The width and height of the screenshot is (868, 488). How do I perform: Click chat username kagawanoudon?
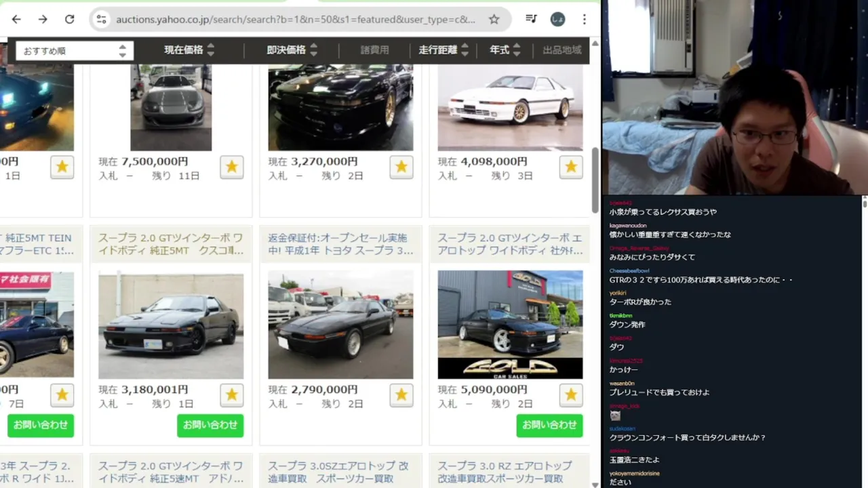(x=628, y=225)
